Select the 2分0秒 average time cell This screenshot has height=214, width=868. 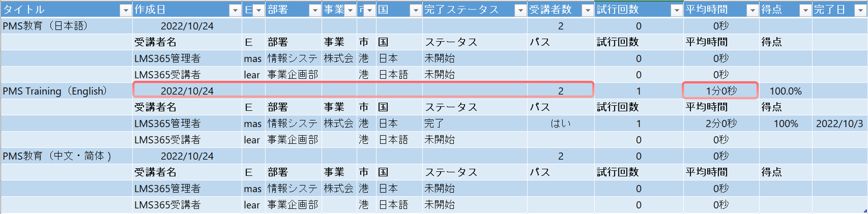pyautogui.click(x=721, y=123)
